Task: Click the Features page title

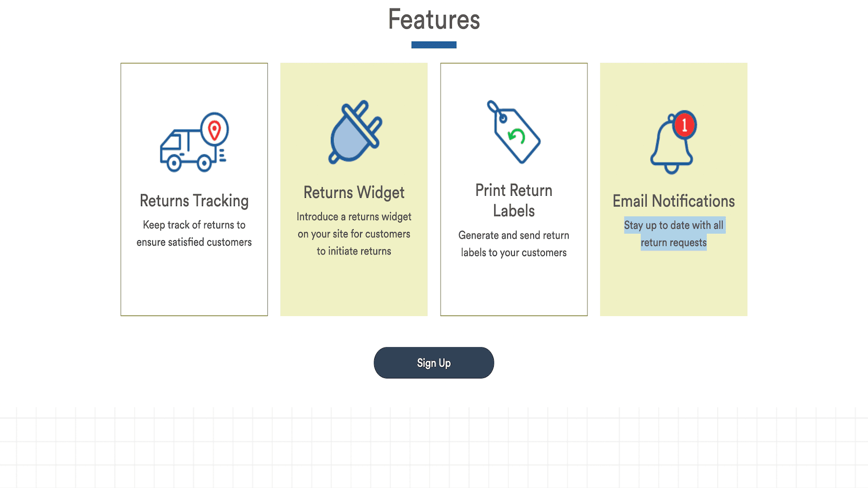Action: pyautogui.click(x=433, y=19)
